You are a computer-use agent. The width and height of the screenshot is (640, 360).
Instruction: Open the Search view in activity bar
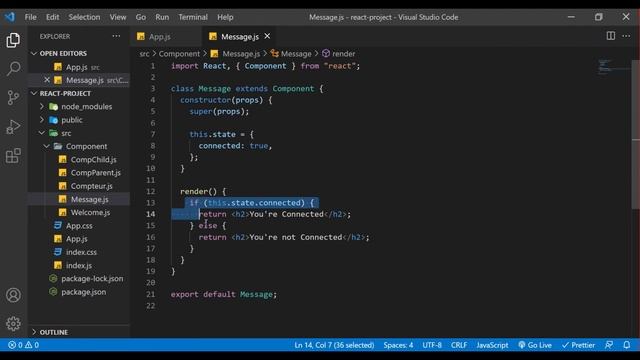pos(13,68)
